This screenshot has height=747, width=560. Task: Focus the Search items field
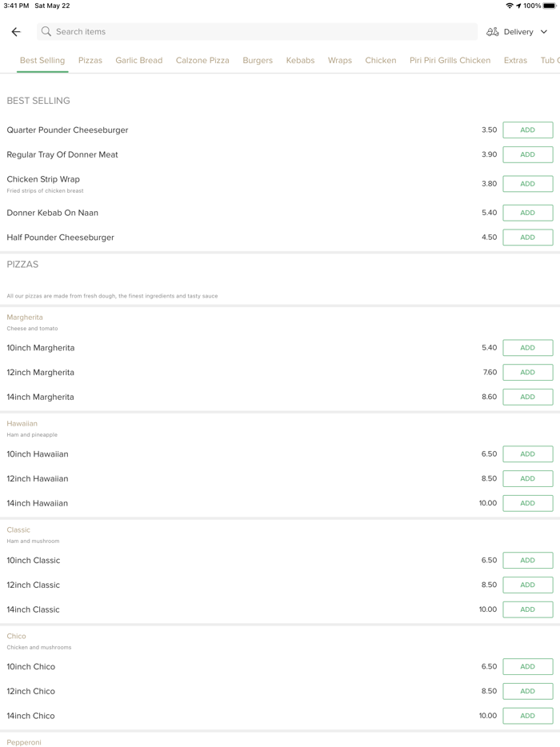[x=256, y=32]
